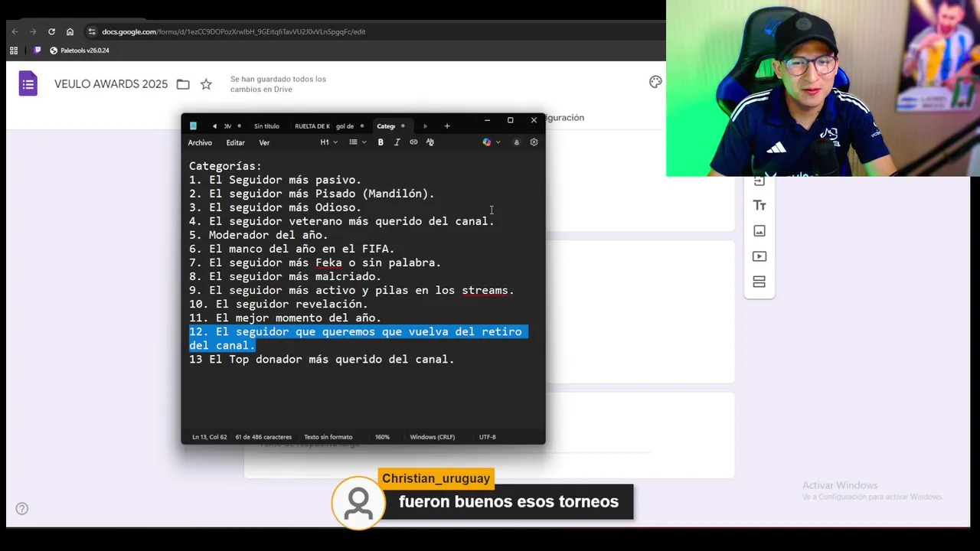This screenshot has width=980, height=551.
Task: Expand the Copilot dropdown arrow
Action: 498,142
